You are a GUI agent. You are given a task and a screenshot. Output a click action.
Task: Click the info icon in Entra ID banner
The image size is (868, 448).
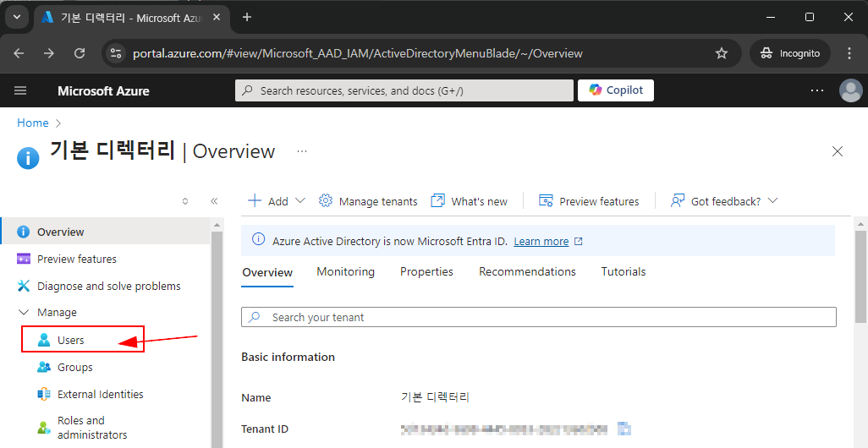click(x=258, y=239)
